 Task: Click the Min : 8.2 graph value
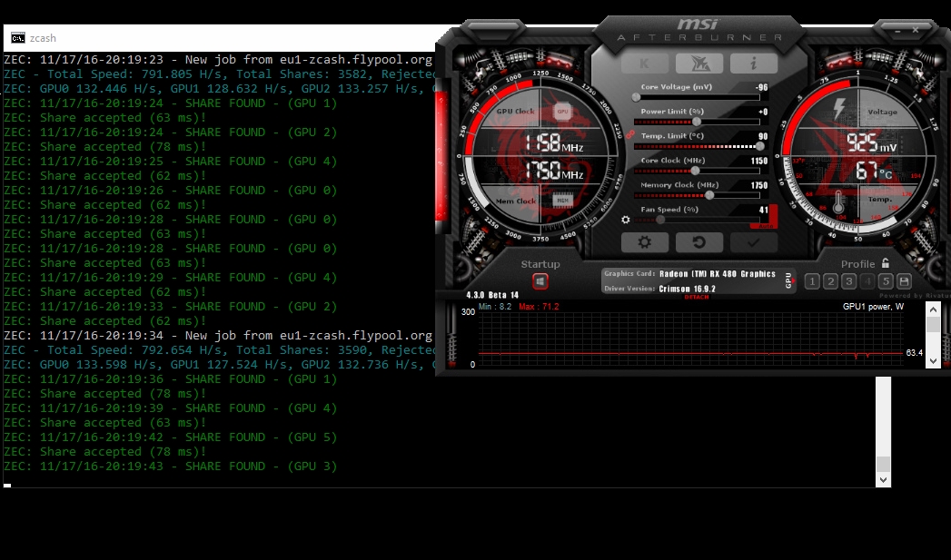point(495,307)
